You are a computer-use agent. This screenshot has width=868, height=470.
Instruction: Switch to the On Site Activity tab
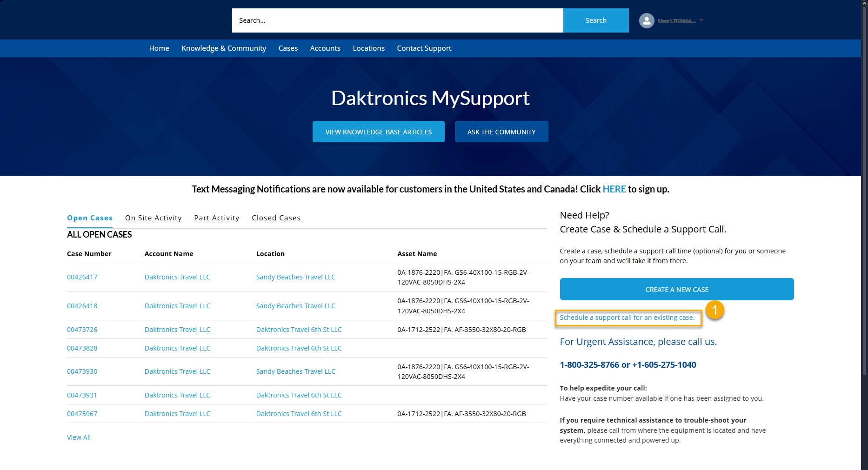(153, 218)
